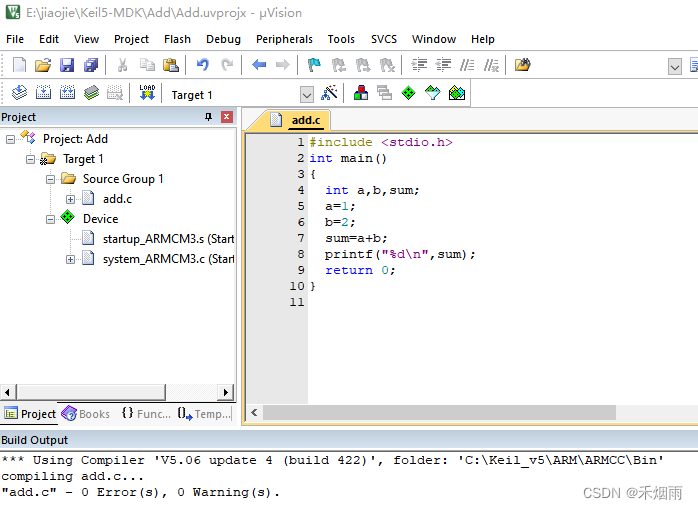Click the Insert bookmark flag icon

(314, 65)
